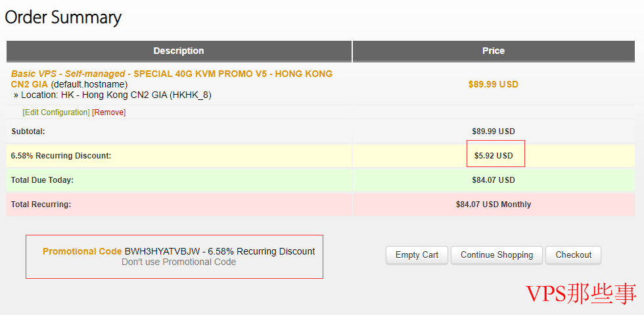Click Don't use Promotional Code link
This screenshot has height=315, width=644.
179,262
